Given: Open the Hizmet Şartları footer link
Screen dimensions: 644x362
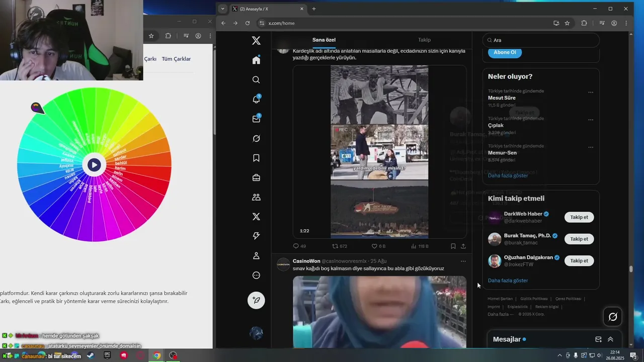Looking at the screenshot, I should point(500,299).
